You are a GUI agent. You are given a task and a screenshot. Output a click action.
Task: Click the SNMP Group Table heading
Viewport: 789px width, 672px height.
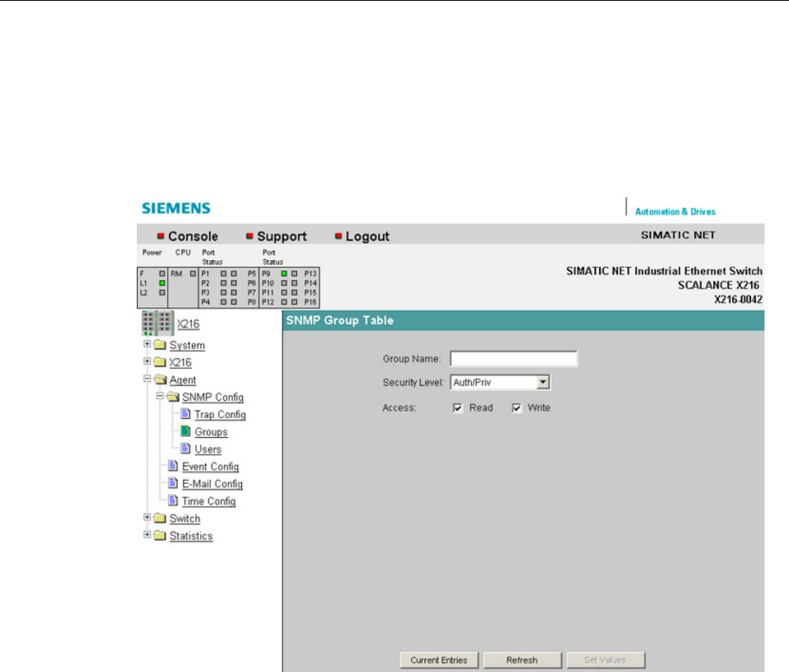click(x=340, y=320)
